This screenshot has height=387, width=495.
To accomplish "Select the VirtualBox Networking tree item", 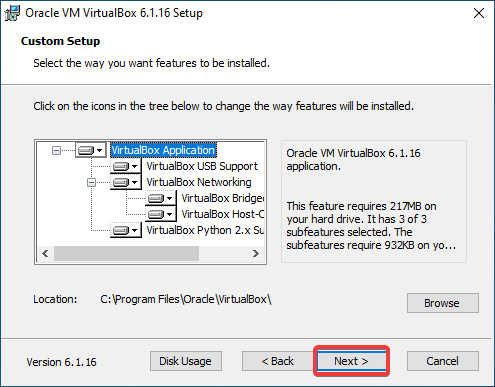I will [199, 182].
